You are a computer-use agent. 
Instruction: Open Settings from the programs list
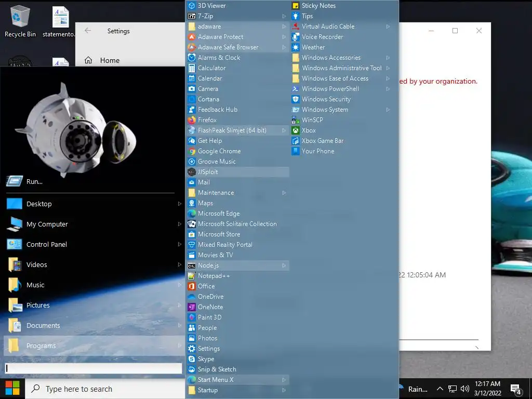[x=237, y=349]
